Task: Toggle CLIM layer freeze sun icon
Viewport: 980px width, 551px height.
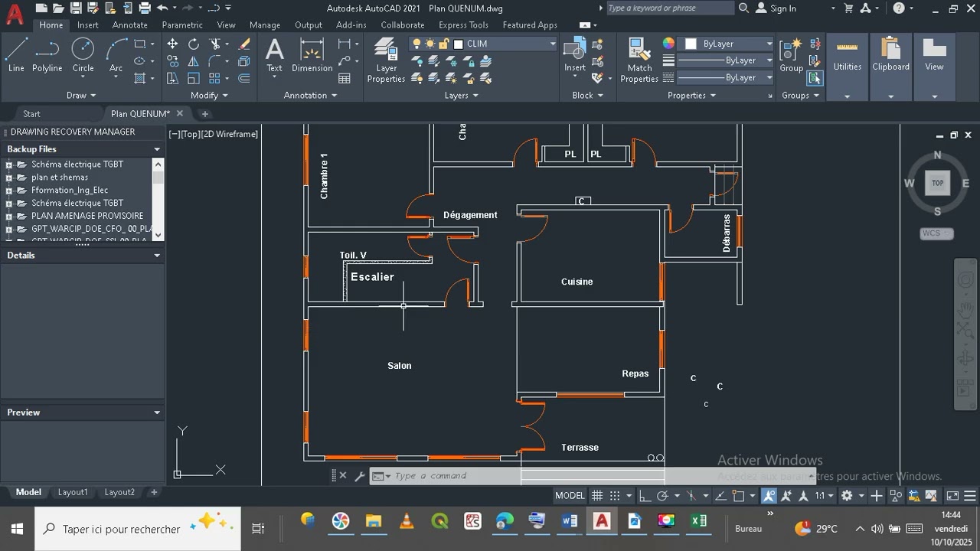Action: [431, 44]
